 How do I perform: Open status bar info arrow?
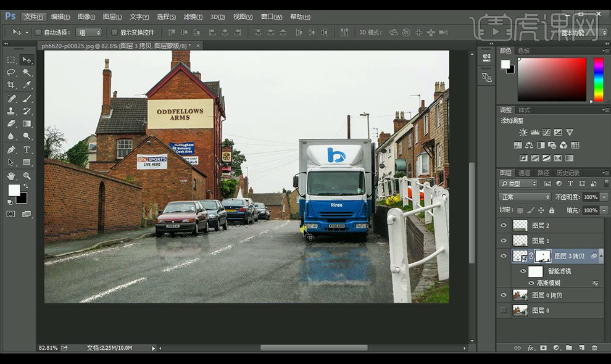coord(153,348)
